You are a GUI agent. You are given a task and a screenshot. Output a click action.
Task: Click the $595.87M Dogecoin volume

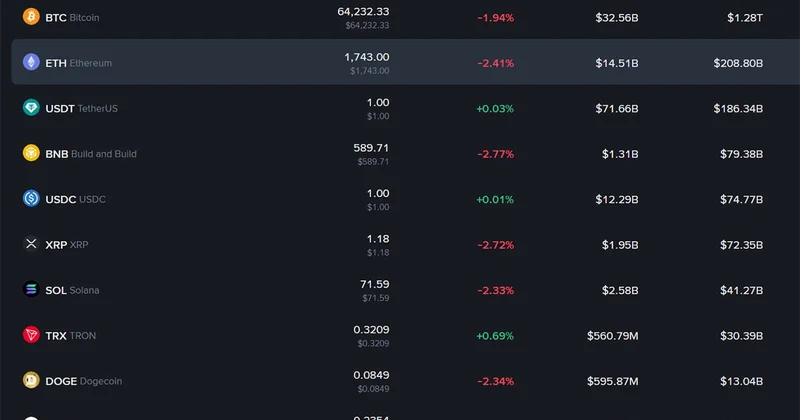click(x=613, y=381)
